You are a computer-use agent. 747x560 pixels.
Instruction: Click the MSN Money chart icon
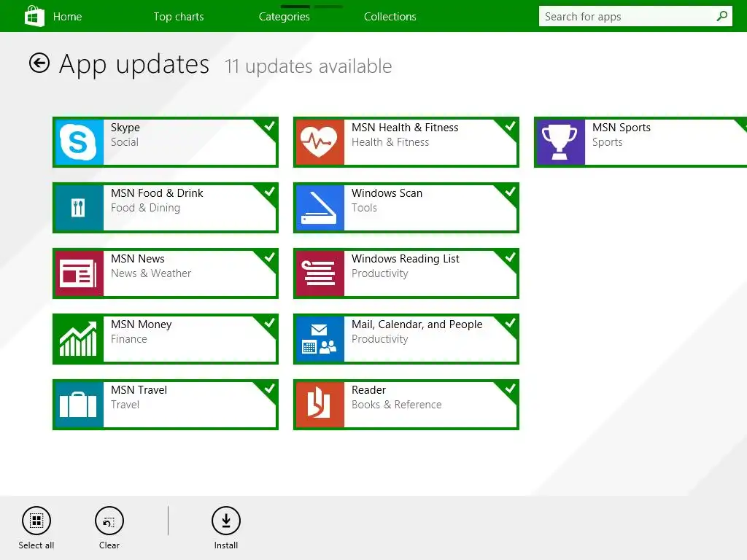click(x=79, y=339)
